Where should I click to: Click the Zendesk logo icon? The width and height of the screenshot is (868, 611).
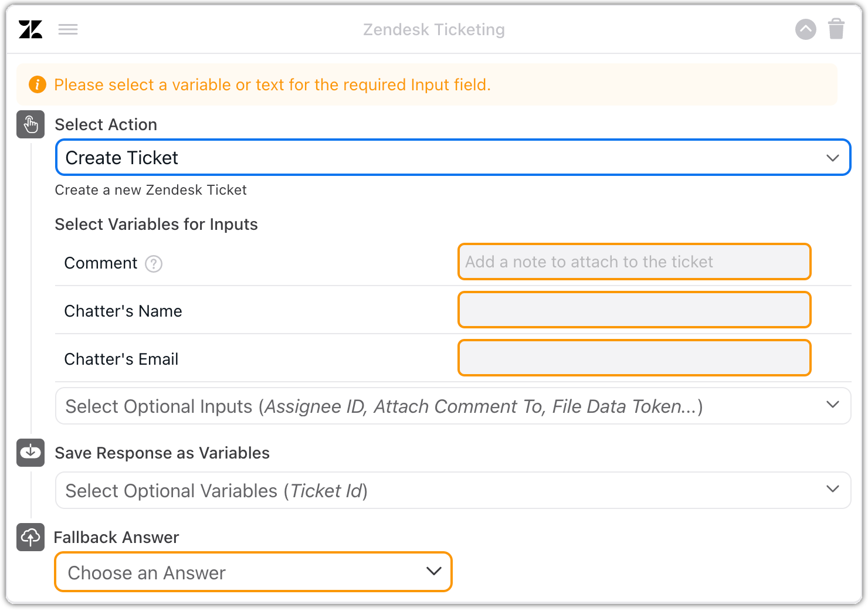coord(30,29)
